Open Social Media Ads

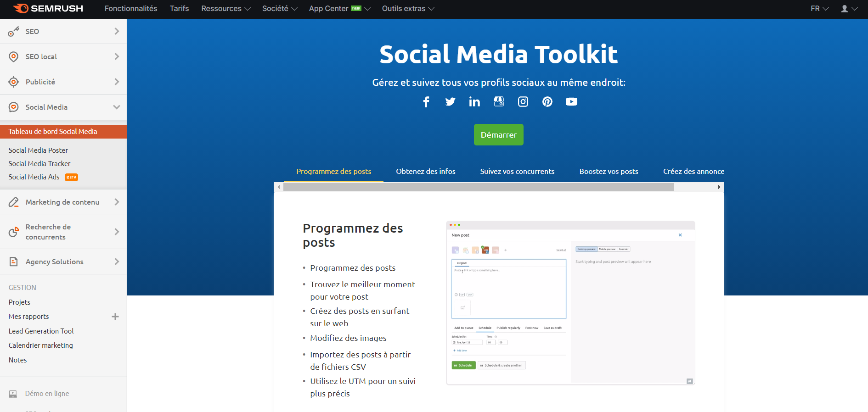tap(34, 177)
